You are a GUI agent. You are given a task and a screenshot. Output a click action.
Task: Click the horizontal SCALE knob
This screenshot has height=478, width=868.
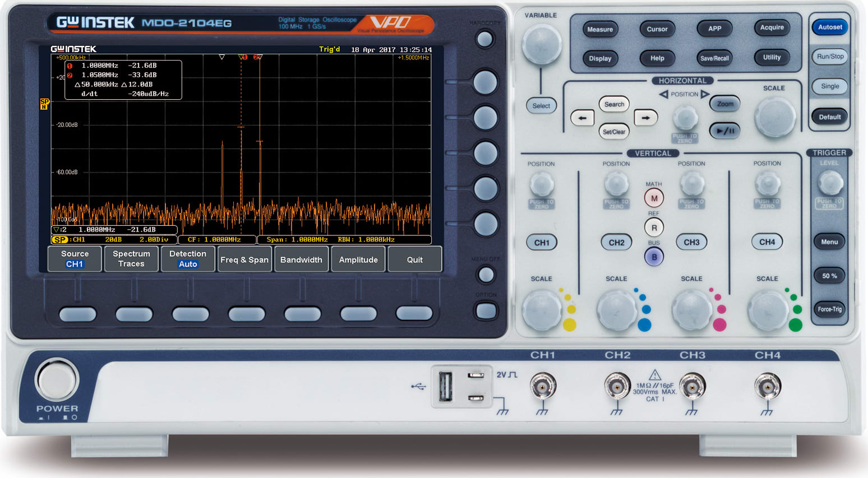(775, 118)
